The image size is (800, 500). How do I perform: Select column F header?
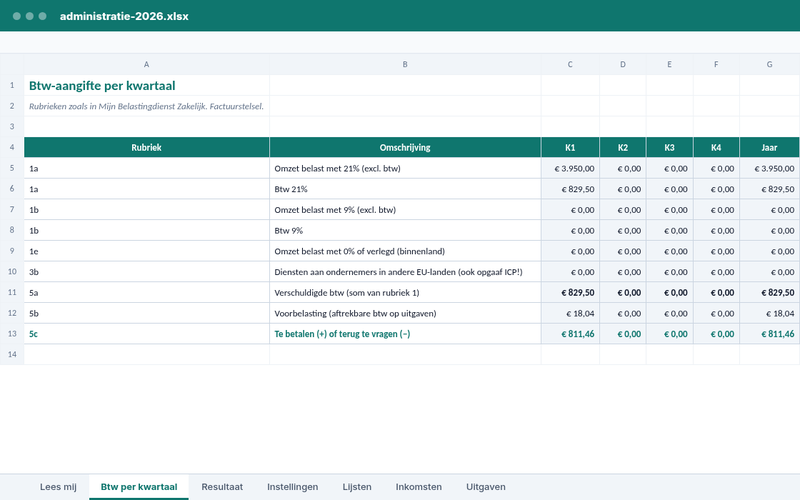[x=716, y=64]
